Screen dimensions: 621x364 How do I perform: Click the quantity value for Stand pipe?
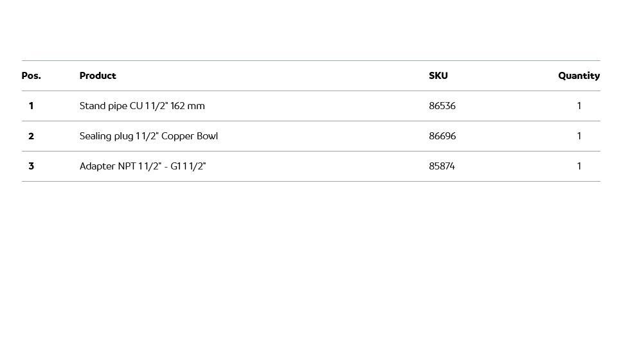[579, 106]
